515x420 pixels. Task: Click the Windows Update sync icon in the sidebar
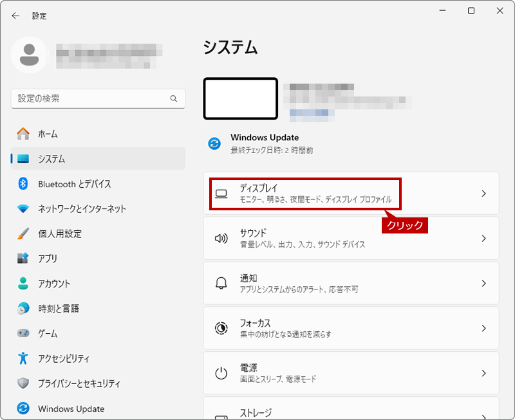pos(23,408)
